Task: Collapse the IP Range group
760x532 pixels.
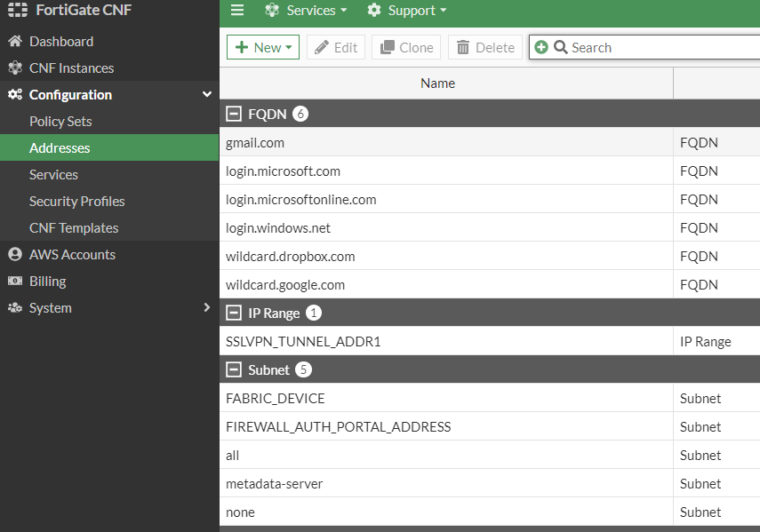Action: pos(234,313)
